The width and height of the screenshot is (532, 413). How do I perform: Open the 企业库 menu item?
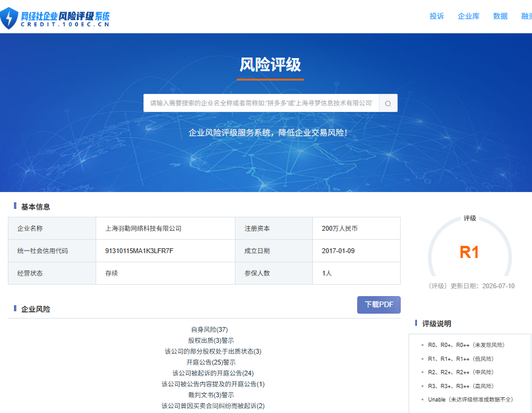click(468, 16)
